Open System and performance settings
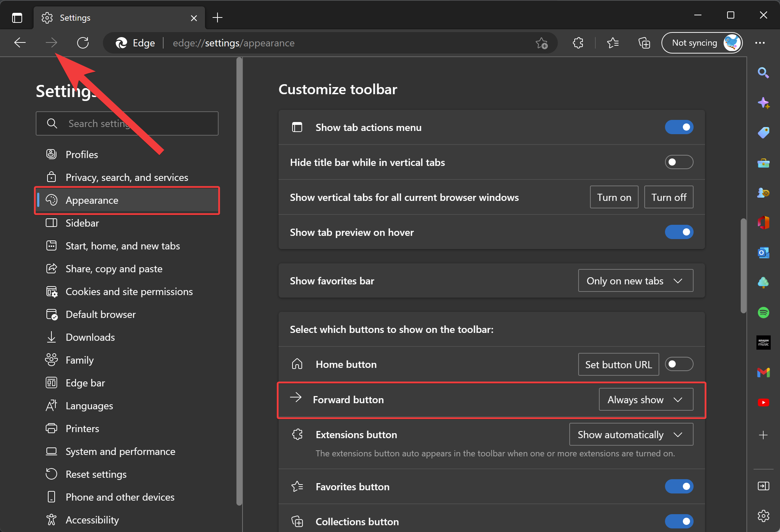 pyautogui.click(x=127, y=451)
